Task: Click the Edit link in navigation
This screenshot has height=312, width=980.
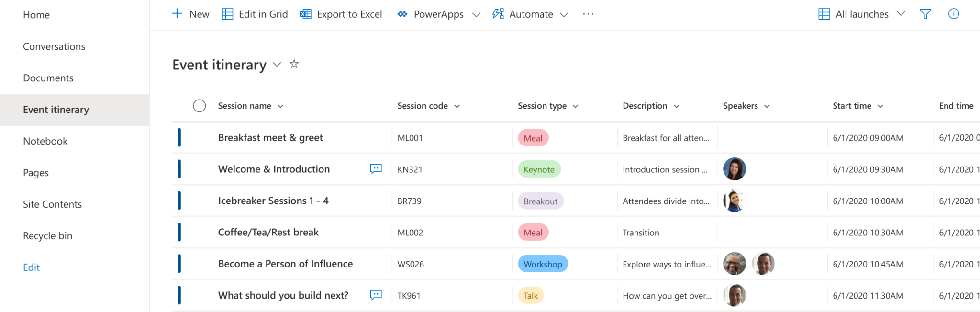Action: 32,267
